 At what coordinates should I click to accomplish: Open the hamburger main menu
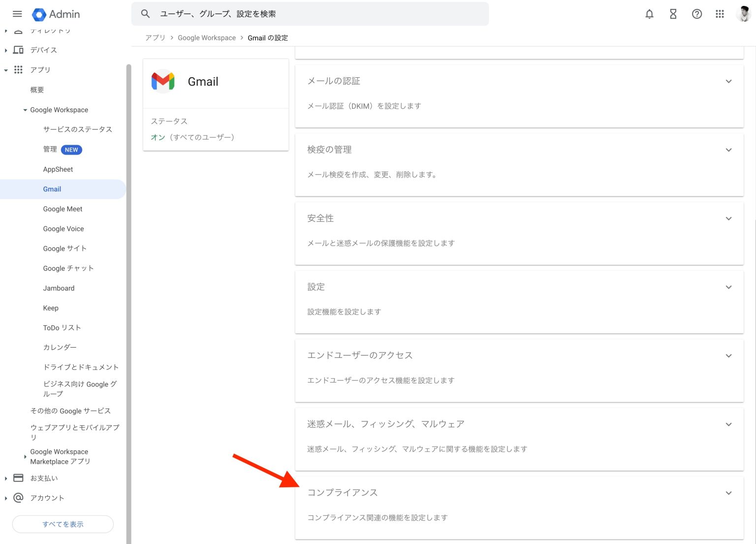[x=17, y=14]
